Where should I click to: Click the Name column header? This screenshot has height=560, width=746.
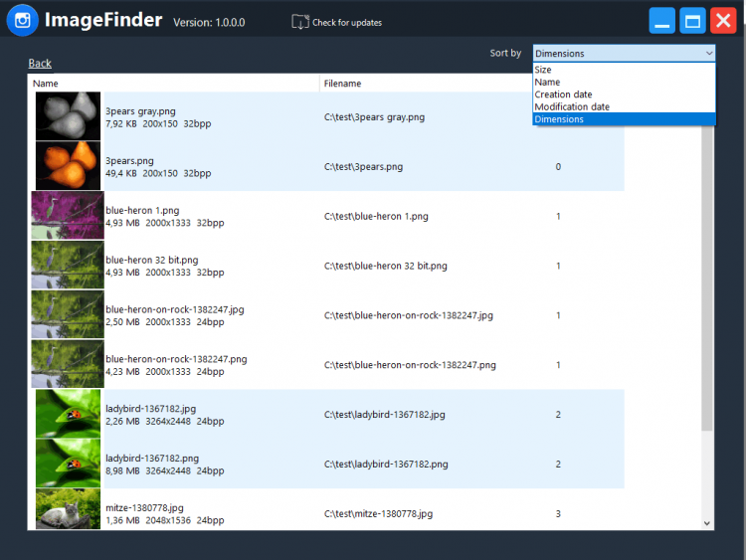point(46,85)
